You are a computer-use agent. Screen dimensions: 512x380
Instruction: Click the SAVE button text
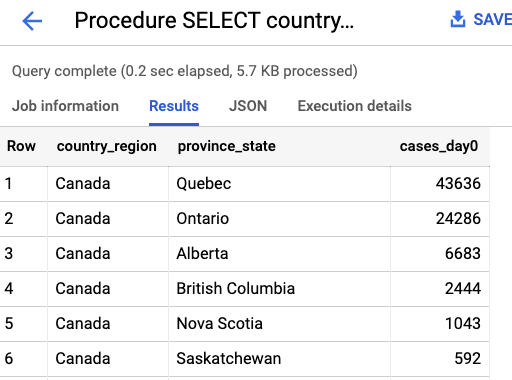493,19
